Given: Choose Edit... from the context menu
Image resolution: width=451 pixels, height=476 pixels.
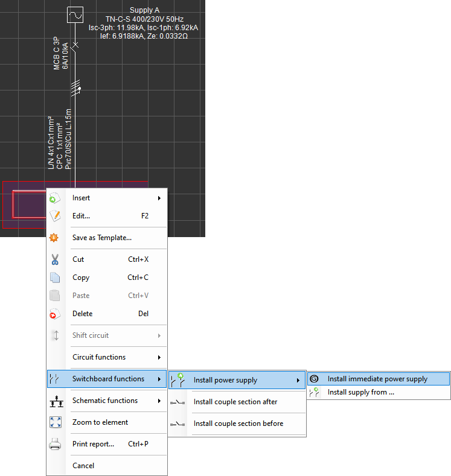Looking at the screenshot, I should 107,216.
